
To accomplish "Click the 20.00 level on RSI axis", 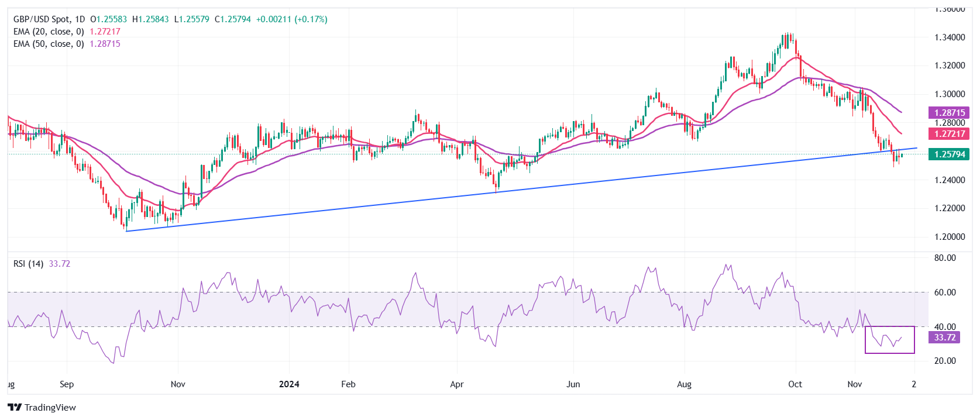I will [x=945, y=361].
